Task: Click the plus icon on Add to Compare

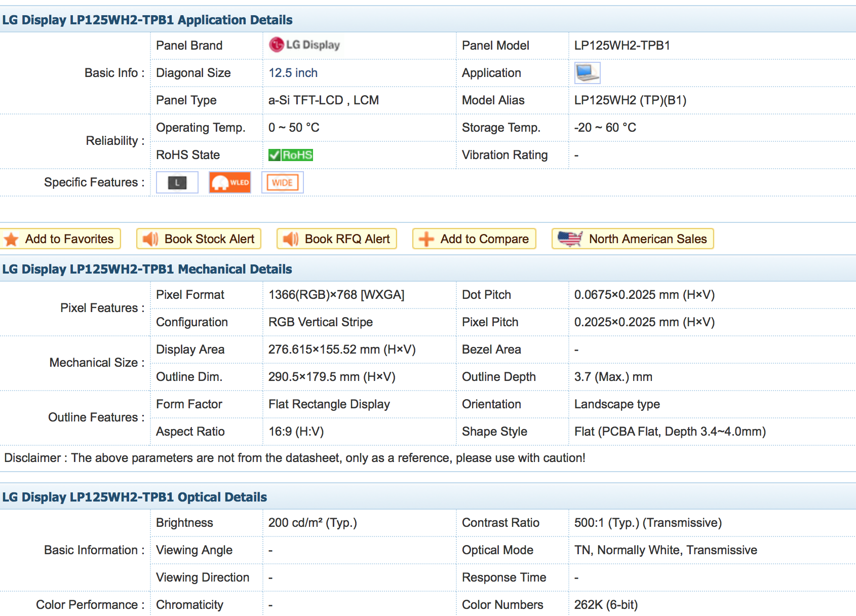Action: [426, 239]
